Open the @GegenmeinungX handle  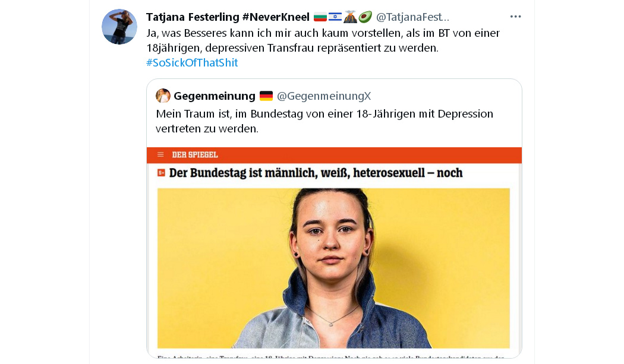(324, 96)
